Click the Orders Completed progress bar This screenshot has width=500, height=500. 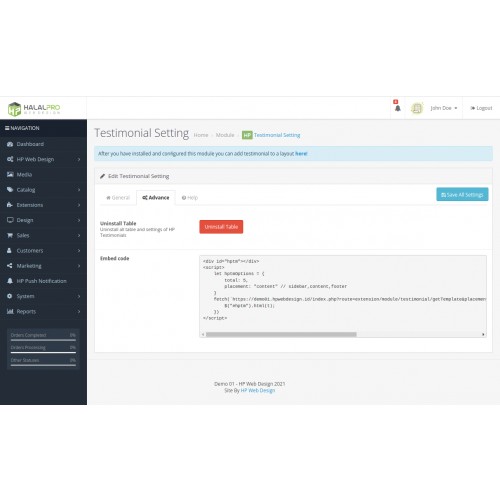pos(43,340)
